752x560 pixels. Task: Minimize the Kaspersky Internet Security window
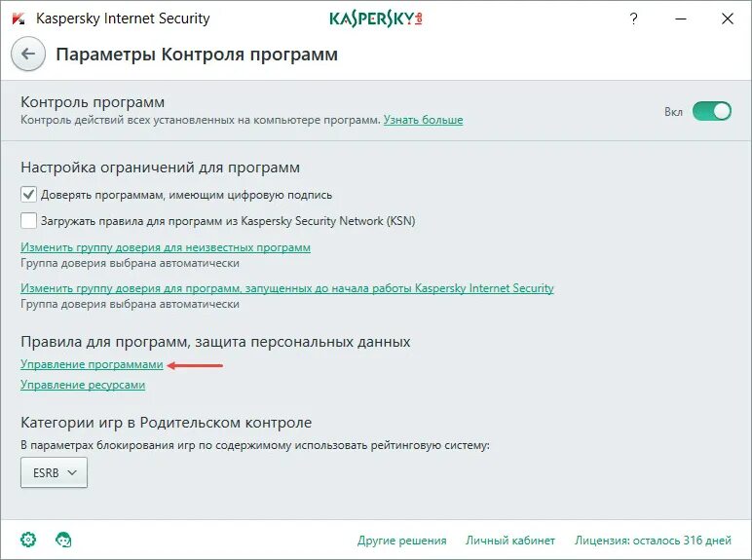681,19
